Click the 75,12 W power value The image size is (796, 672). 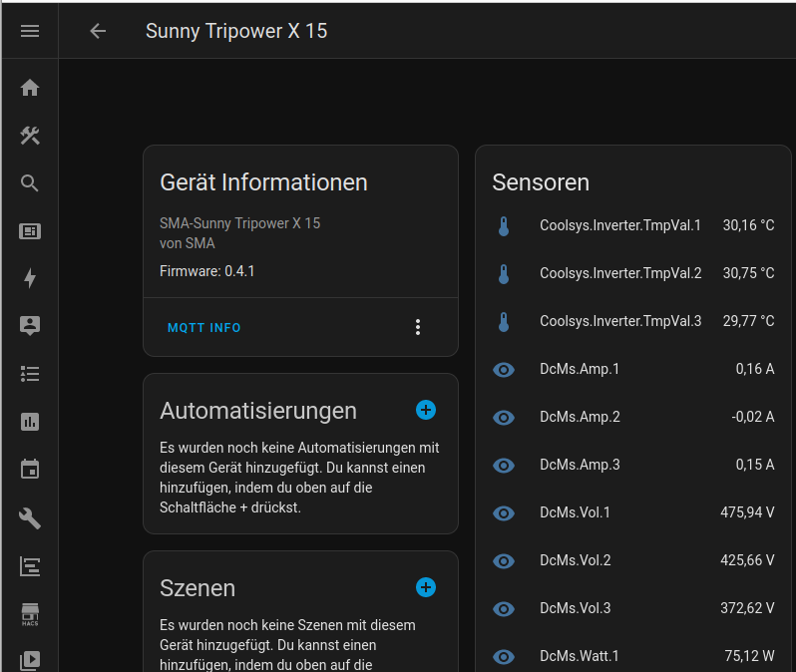(749, 656)
